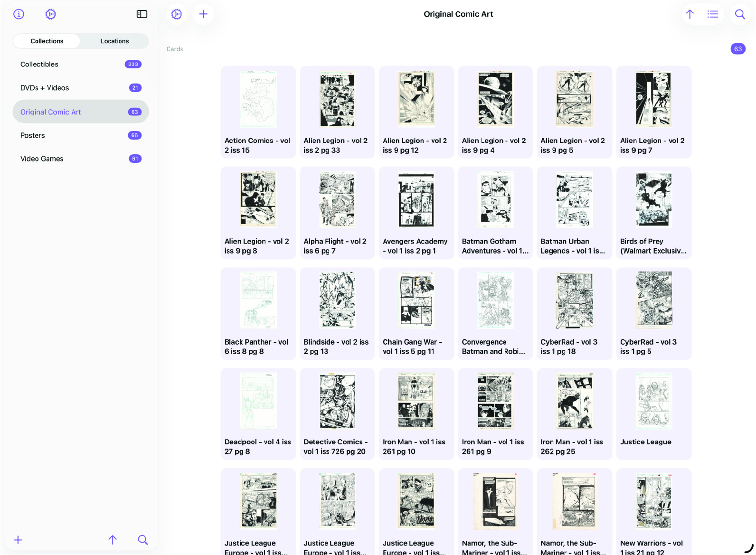The image size is (756, 555).
Task: Open Alien Legion vol 2 iss 2 pg 33
Action: [x=337, y=112]
